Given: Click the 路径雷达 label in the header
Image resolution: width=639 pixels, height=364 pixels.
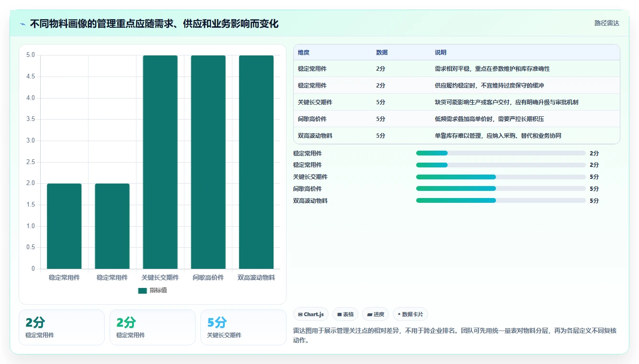Looking at the screenshot, I should point(607,23).
